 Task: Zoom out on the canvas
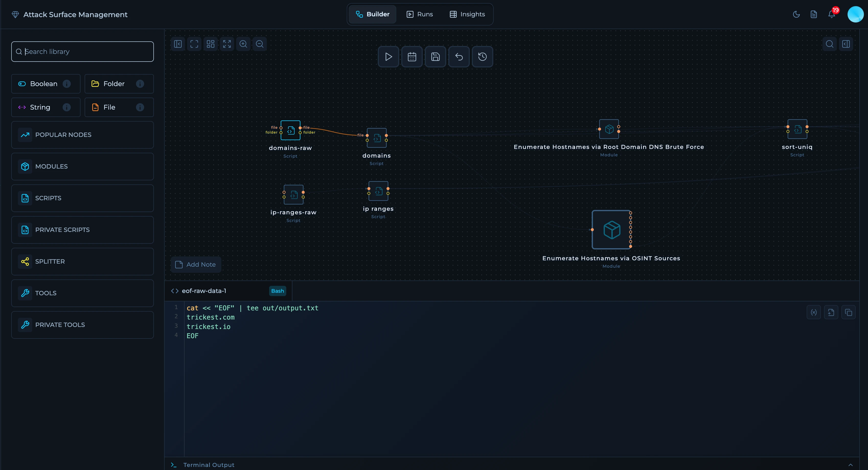point(259,44)
